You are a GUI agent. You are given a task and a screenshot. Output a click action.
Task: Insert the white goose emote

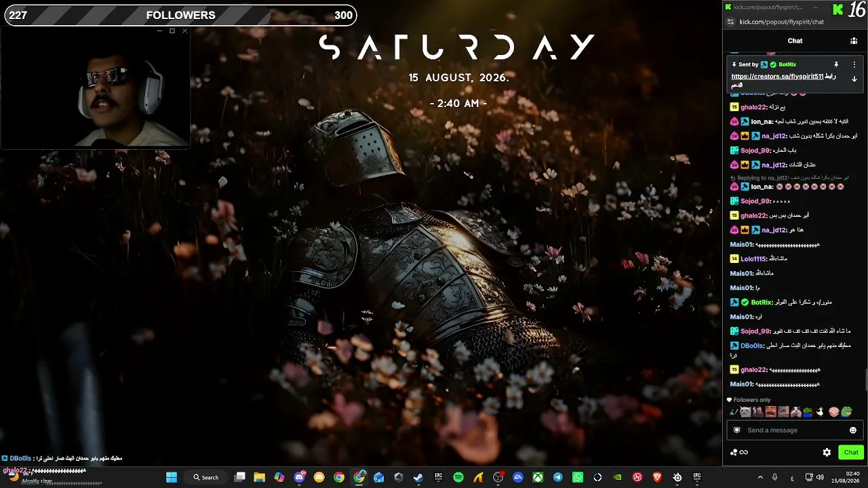click(x=820, y=411)
